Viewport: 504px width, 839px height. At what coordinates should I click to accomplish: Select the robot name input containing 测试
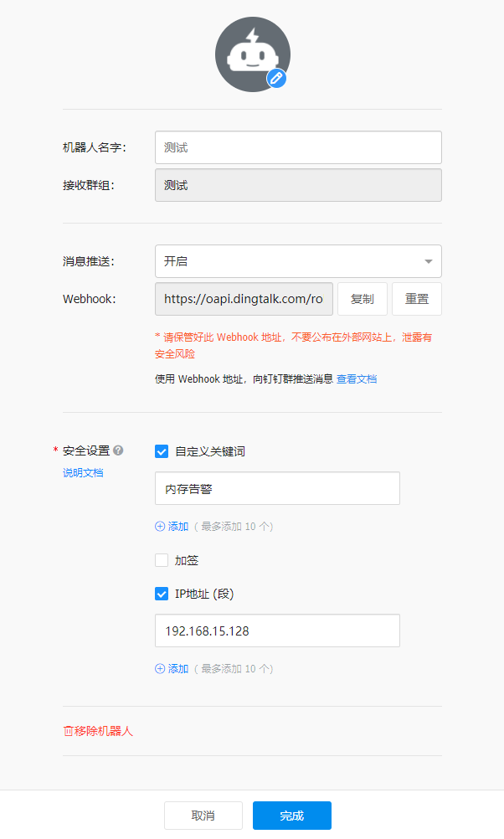pos(298,147)
